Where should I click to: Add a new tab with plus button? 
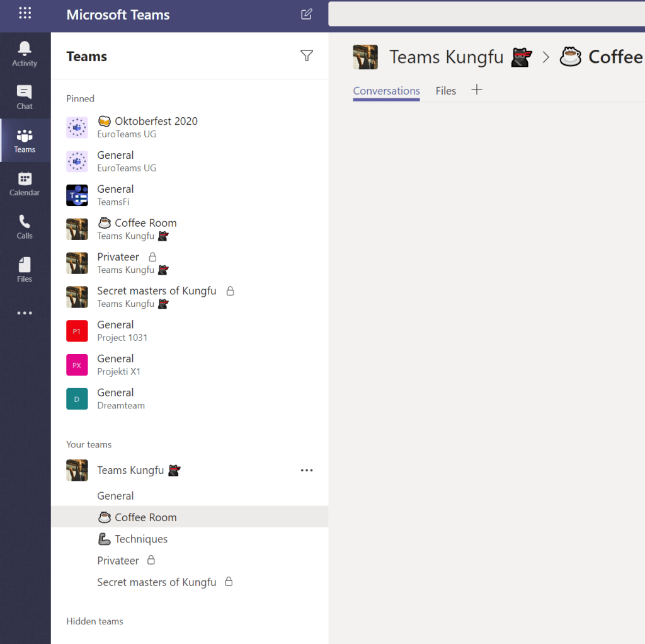pyautogui.click(x=477, y=90)
